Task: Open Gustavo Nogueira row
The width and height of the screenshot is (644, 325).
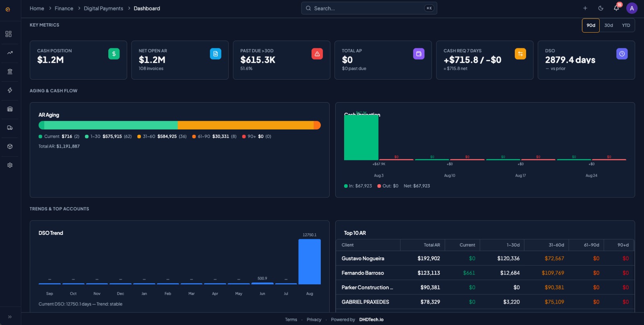Action: 485,258
